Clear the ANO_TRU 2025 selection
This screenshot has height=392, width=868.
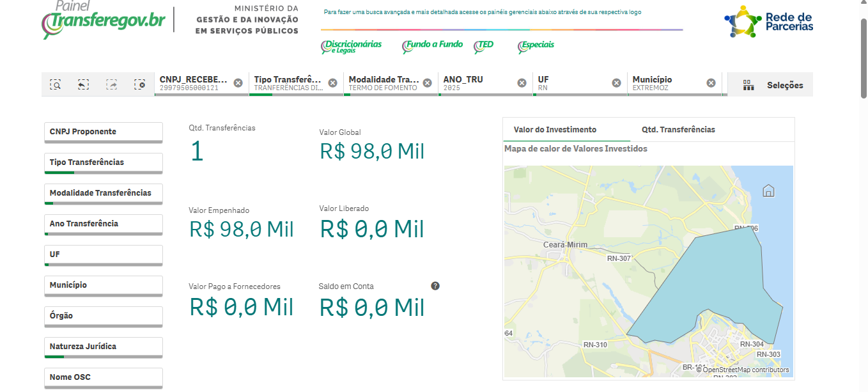coord(522,83)
